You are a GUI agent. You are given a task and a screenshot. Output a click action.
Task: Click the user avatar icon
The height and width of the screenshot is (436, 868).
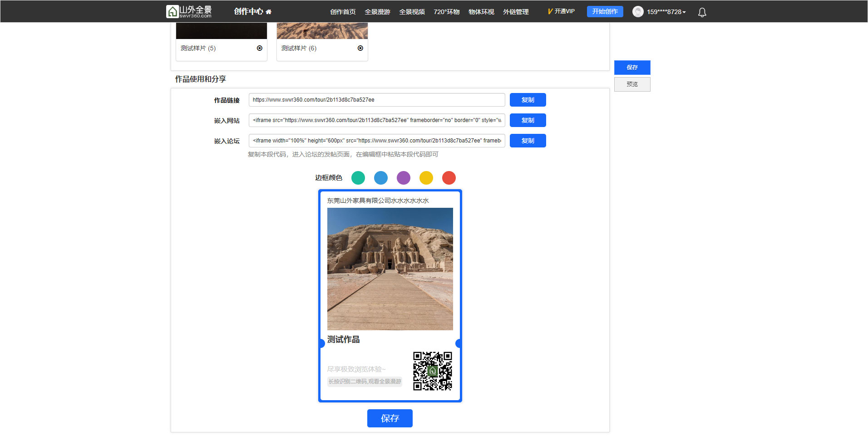coord(638,12)
